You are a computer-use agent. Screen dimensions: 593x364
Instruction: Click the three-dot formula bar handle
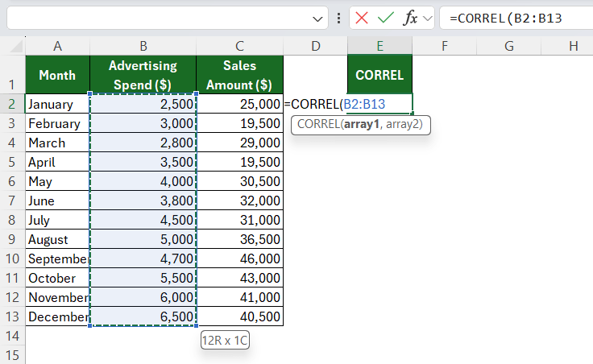pyautogui.click(x=339, y=19)
